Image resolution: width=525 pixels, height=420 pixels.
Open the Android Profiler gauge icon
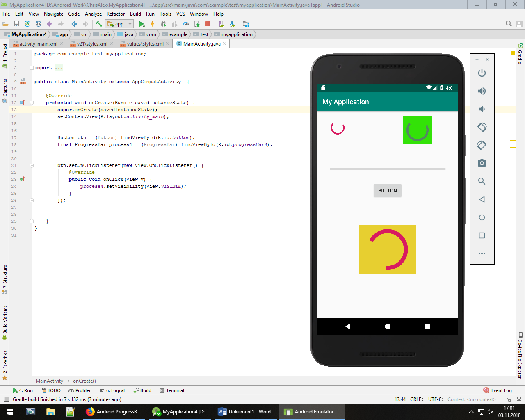186,24
